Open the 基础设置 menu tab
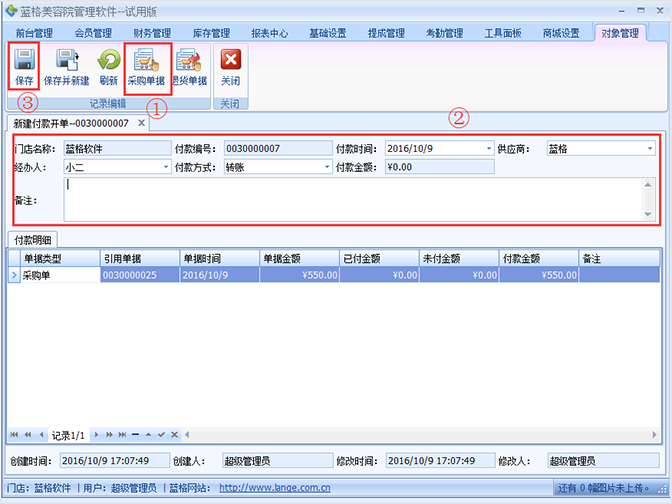672x504 pixels. click(x=328, y=33)
